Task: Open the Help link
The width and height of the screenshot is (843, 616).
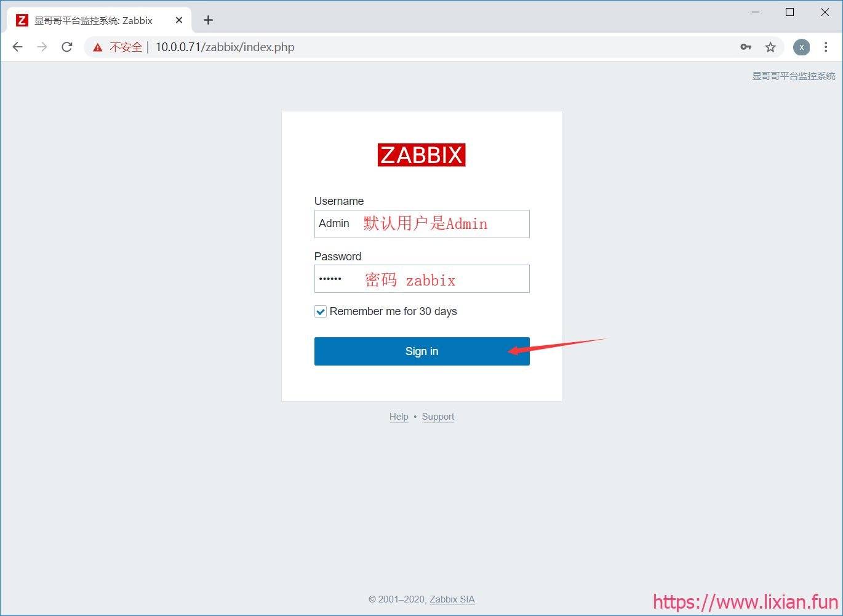Action: click(399, 417)
